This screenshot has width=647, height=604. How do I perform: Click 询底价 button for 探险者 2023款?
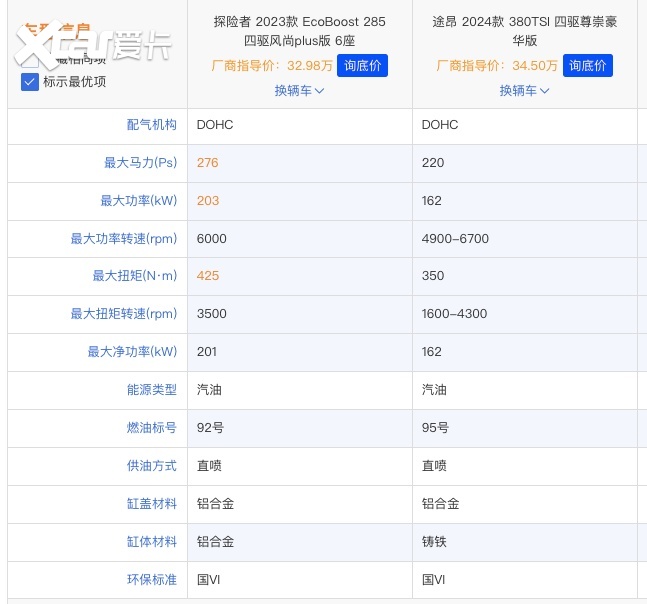coord(362,66)
